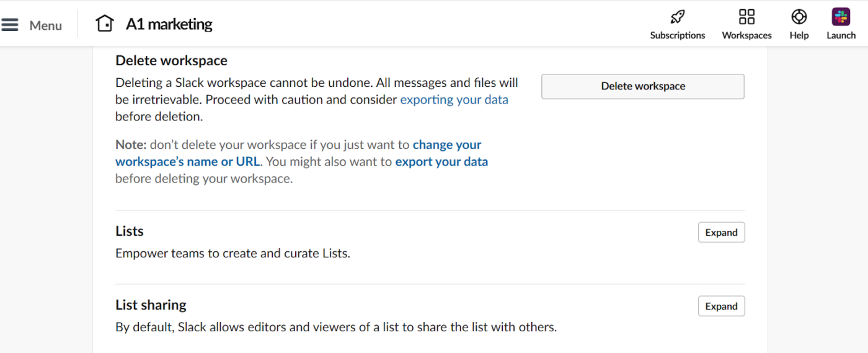This screenshot has height=353, width=868.
Task: Open Workspaces via the four-squares icon
Action: (746, 17)
